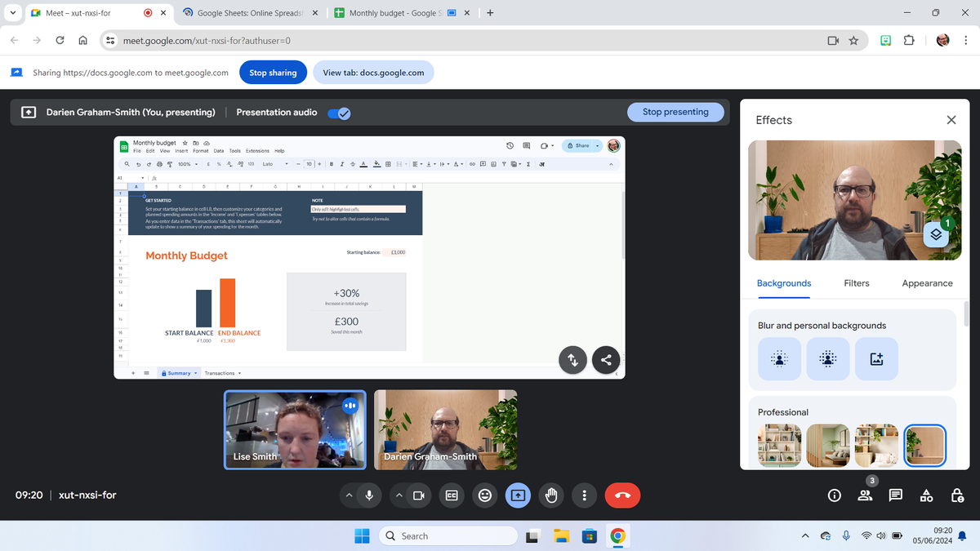Turn on captions in the meeting
Screen dimensions: 980x551
[x=451, y=495]
